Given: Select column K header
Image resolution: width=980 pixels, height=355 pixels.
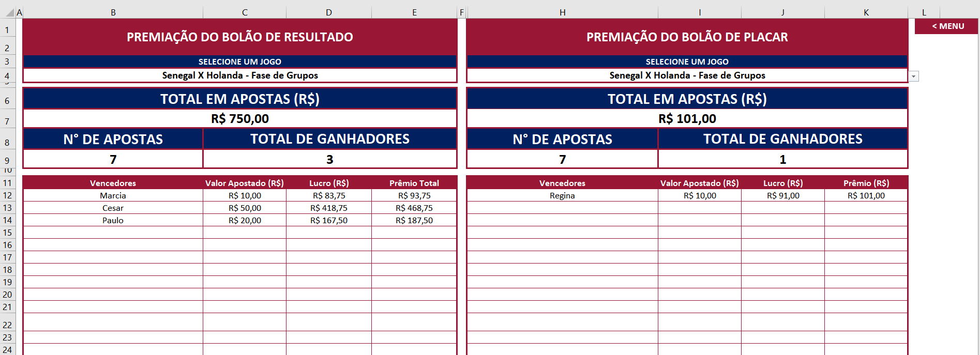Looking at the screenshot, I should coord(866,12).
